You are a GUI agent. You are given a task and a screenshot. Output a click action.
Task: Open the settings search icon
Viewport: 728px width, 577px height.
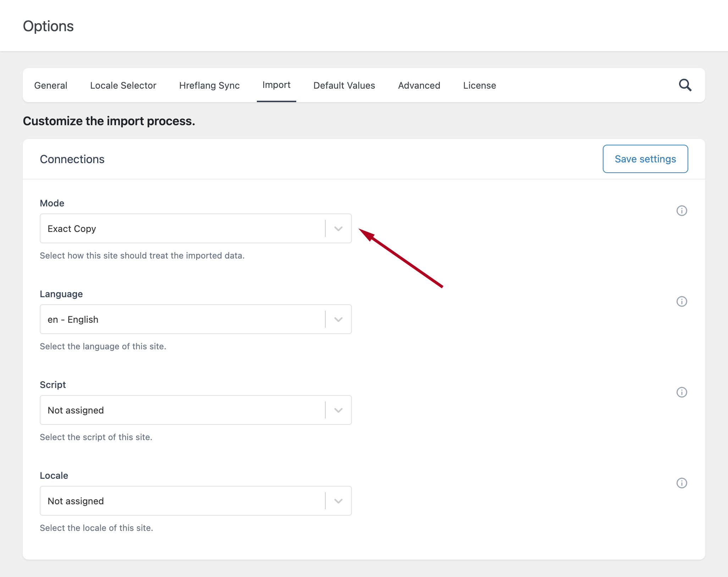pyautogui.click(x=685, y=85)
